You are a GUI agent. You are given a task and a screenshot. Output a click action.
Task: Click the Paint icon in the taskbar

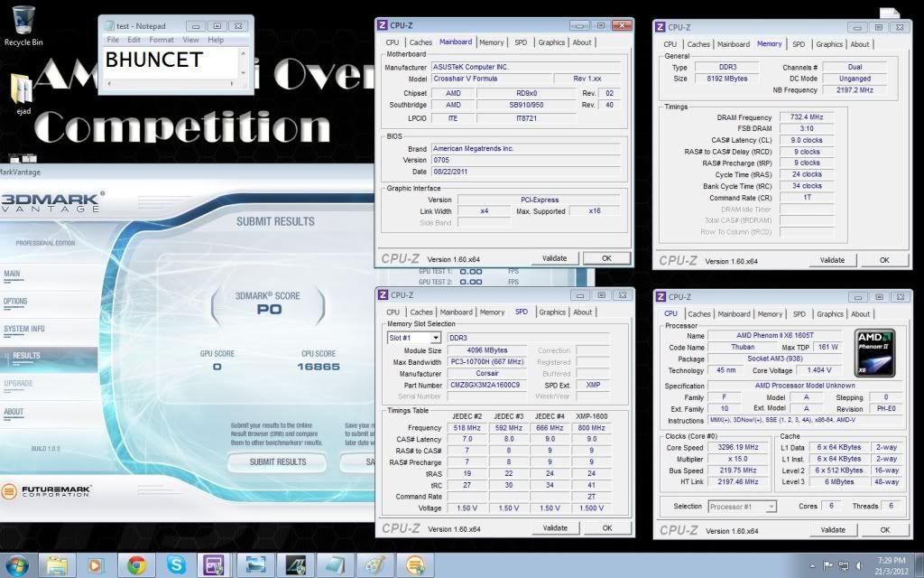point(374,565)
